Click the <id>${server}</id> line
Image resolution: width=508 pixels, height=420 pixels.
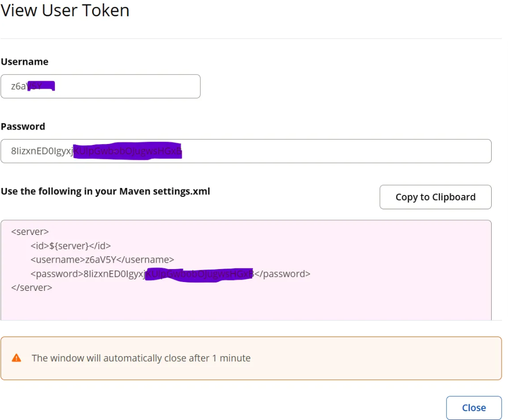(70, 245)
